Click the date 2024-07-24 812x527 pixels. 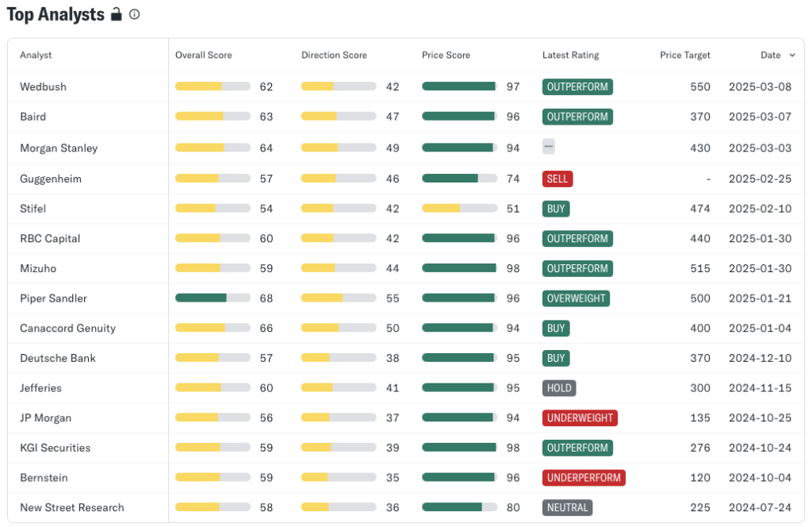760,507
